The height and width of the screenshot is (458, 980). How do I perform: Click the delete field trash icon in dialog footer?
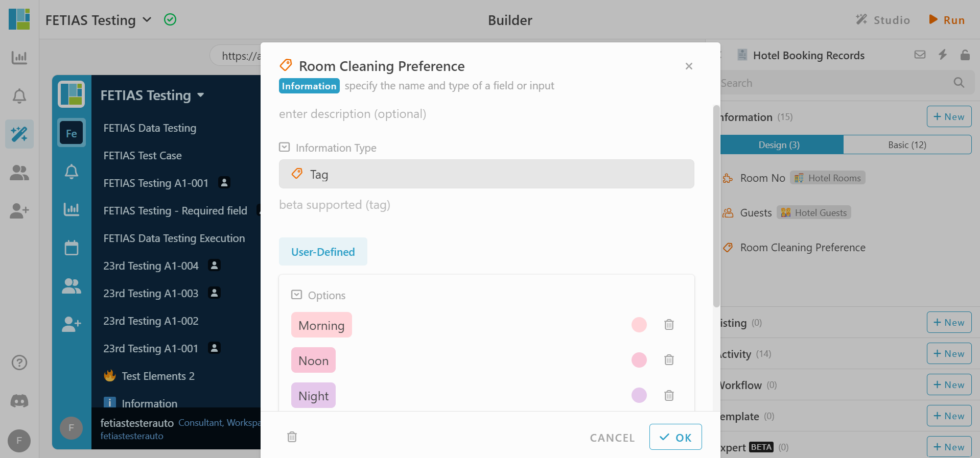[292, 437]
